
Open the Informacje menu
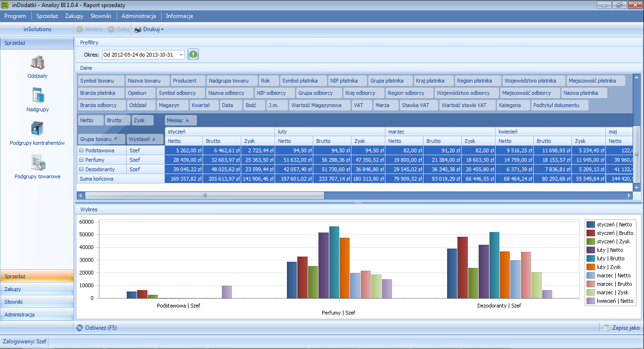(179, 16)
